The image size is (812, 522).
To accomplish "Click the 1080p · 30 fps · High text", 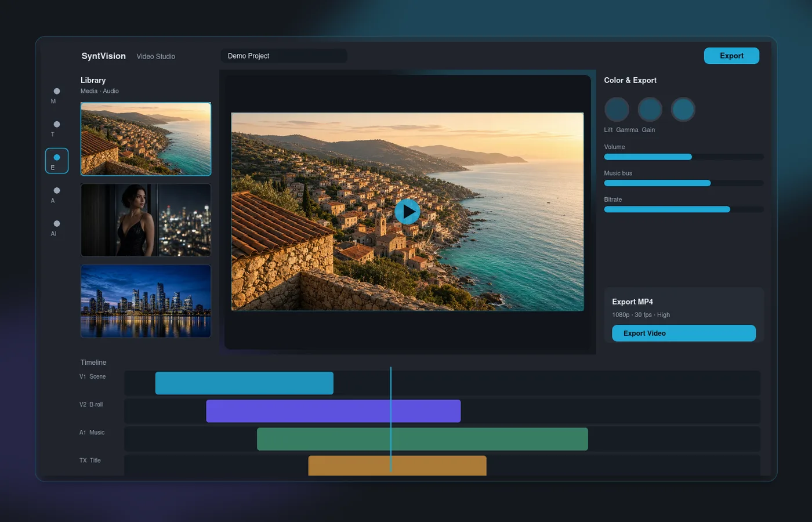I will [x=641, y=315].
